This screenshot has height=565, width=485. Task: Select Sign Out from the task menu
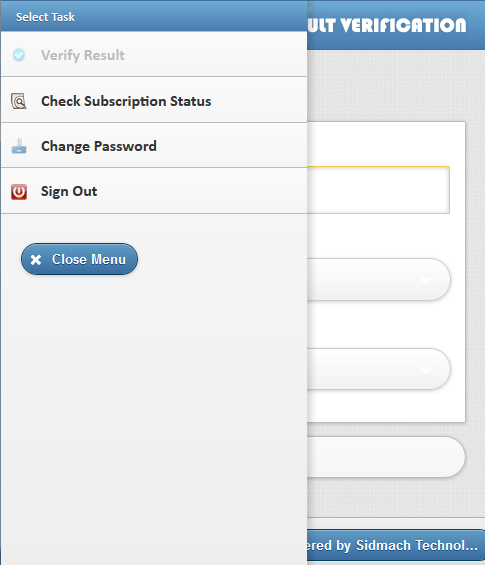click(x=154, y=191)
